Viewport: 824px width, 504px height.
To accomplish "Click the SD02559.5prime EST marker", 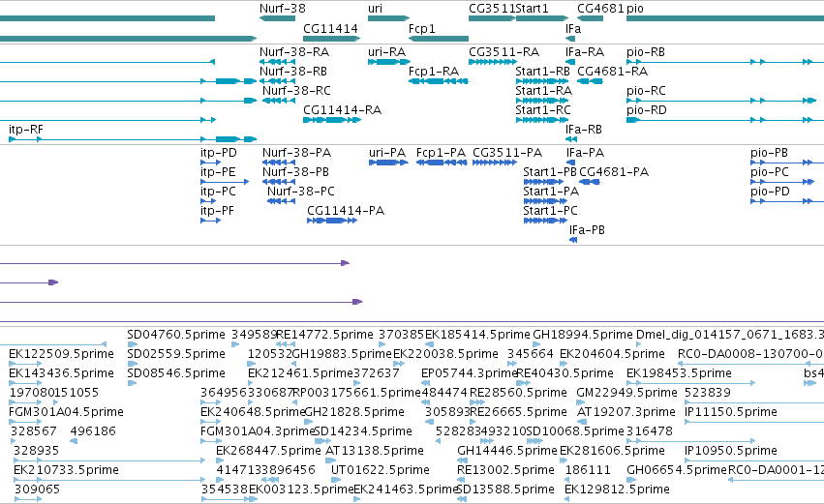I will click(x=132, y=364).
